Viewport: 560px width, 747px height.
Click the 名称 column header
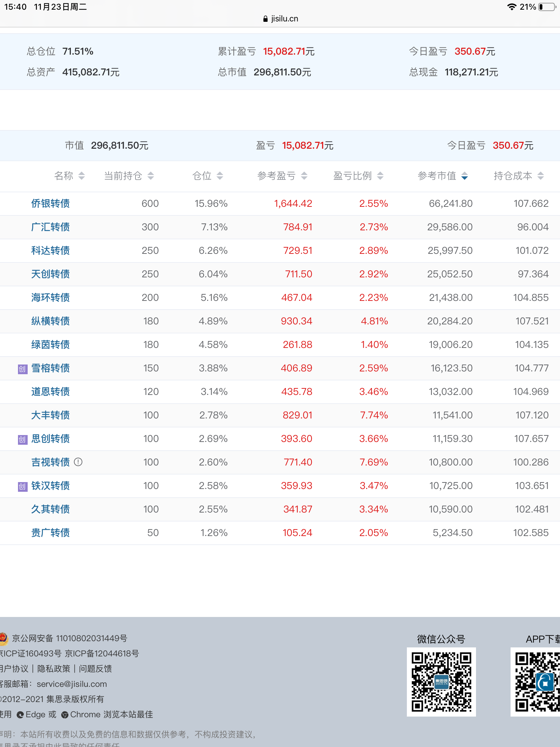coord(64,176)
